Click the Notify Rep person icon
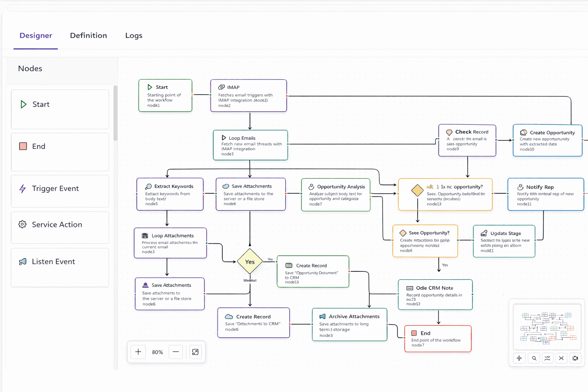This screenshot has height=392, width=588. [x=521, y=187]
